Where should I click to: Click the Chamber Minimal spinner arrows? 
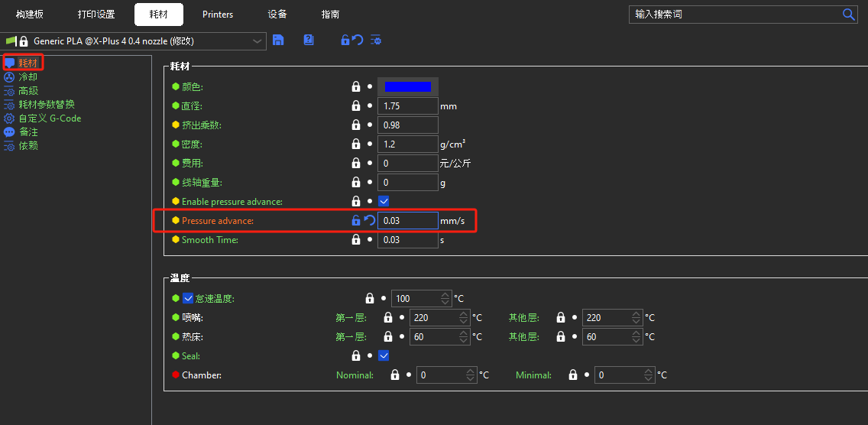point(649,375)
